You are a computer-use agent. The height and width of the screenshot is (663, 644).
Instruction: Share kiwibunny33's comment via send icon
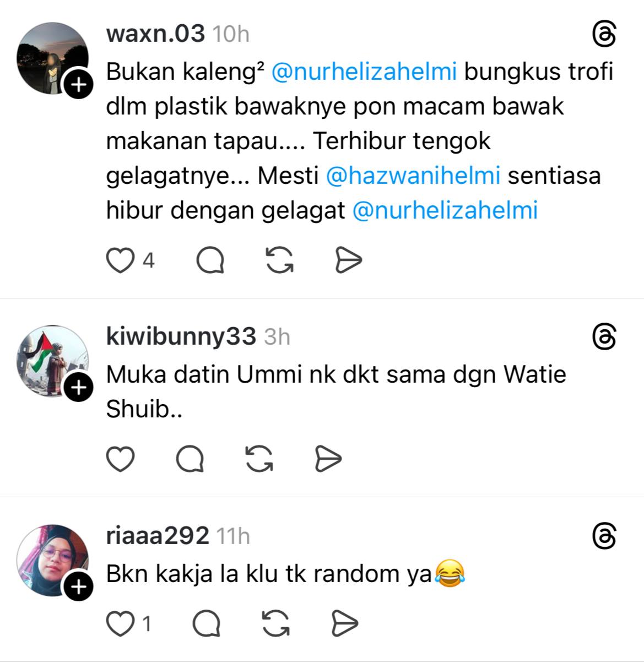328,459
